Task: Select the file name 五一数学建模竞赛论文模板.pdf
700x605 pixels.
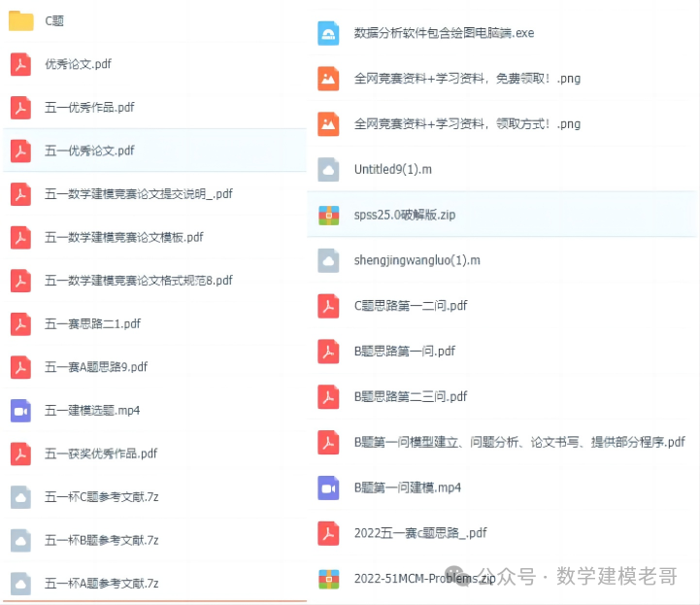Action: (x=123, y=238)
